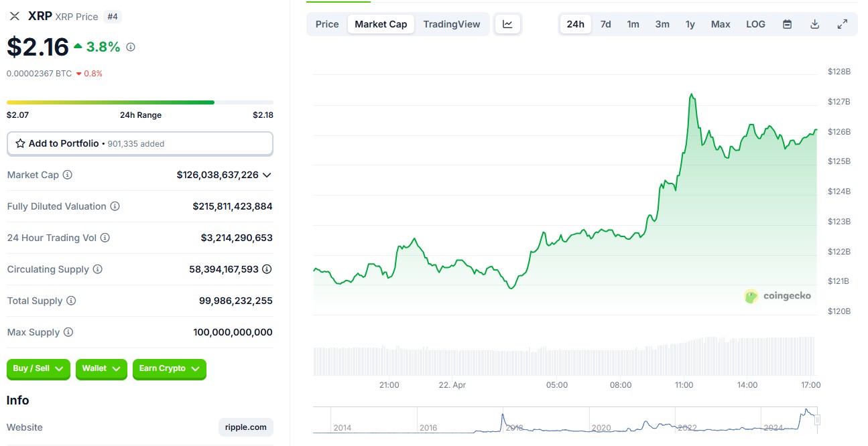This screenshot has height=446, width=868.
Task: Open the Buy / Sell dropdown
Action: (x=38, y=368)
